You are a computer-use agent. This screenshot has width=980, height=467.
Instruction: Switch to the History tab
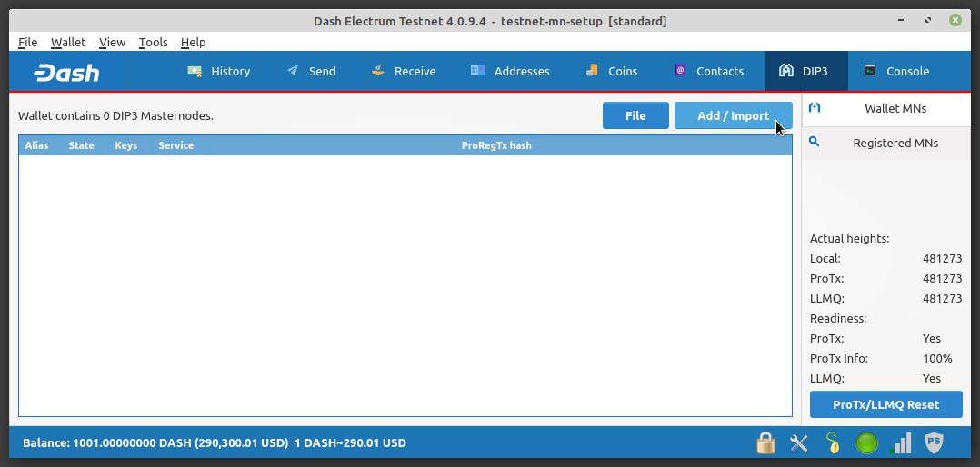219,71
